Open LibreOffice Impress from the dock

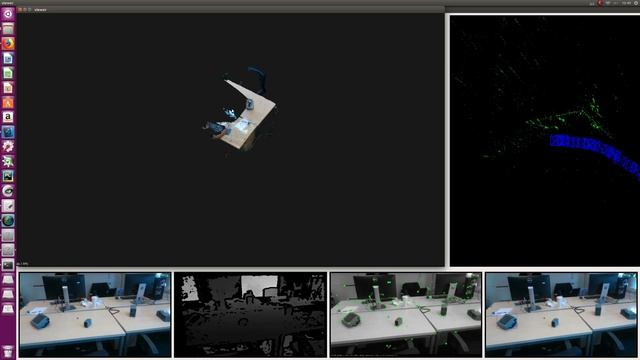[8, 88]
